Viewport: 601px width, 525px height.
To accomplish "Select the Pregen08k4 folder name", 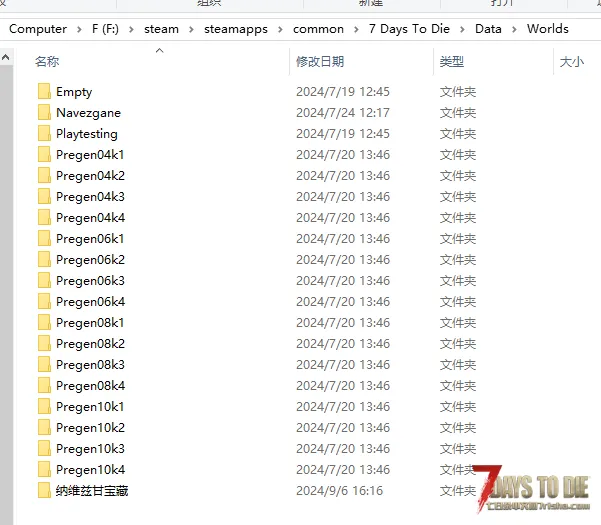I will (x=90, y=386).
